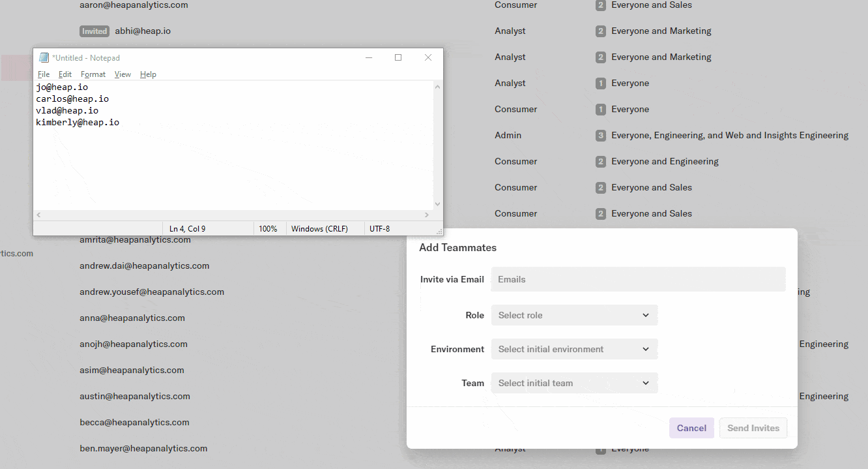Open the Help menu in Notepad
Image resolution: width=868 pixels, height=469 pixels.
(148, 74)
